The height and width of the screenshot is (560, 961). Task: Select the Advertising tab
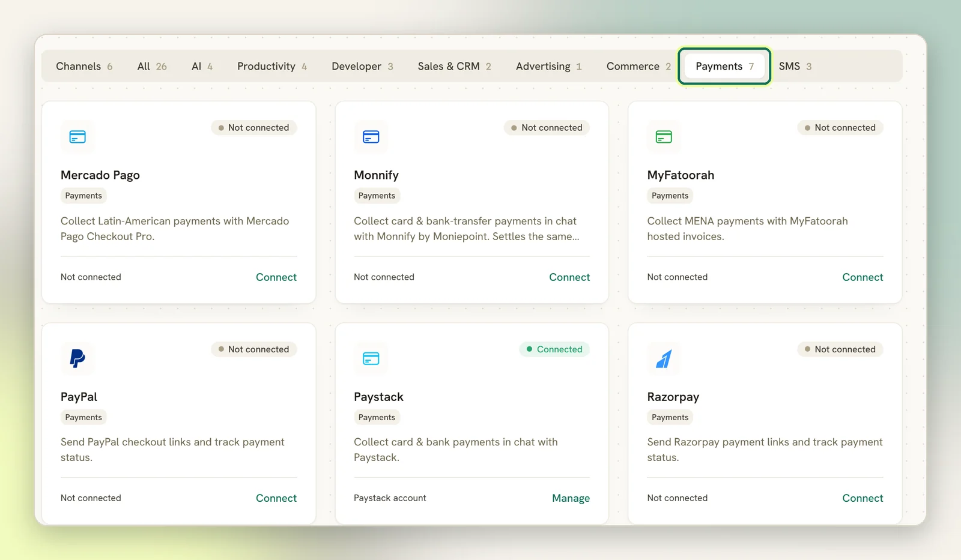[x=548, y=66]
